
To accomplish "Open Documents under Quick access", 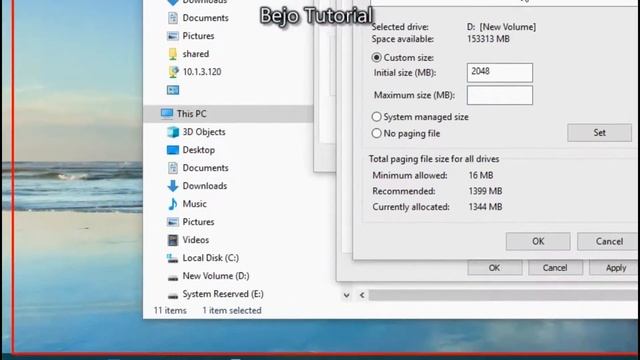I will point(198,18).
